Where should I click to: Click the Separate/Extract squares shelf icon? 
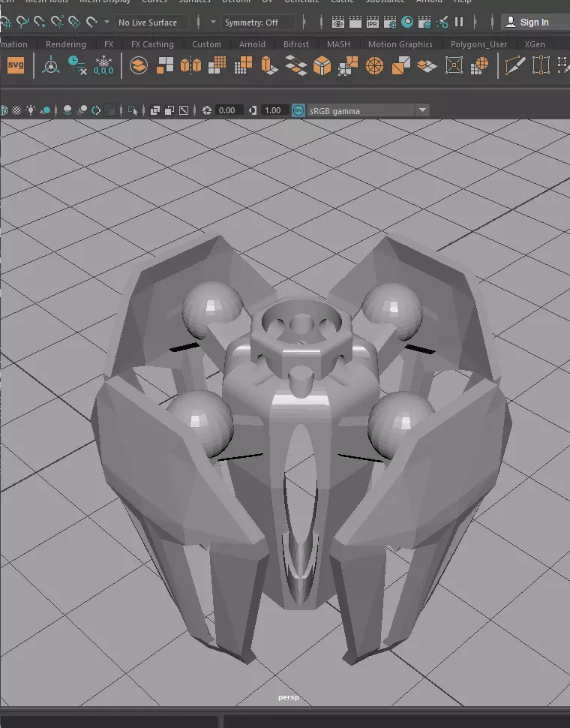tap(165, 65)
